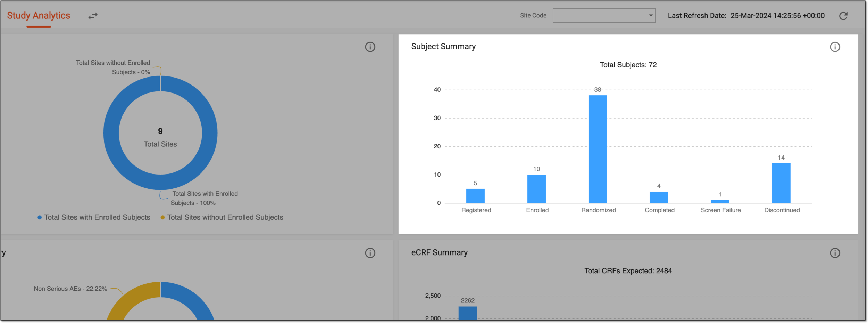Click the '9 Total Sites' center label
Image resolution: width=868 pixels, height=323 pixels.
160,138
